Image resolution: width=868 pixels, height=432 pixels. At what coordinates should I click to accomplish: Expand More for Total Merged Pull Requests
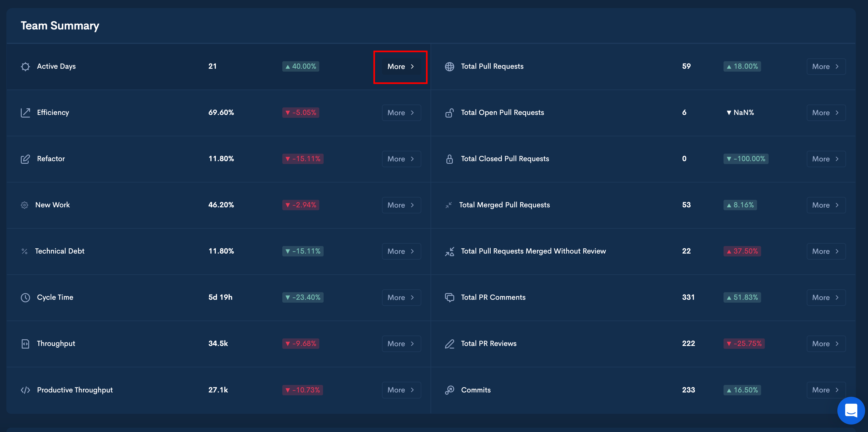tap(826, 205)
